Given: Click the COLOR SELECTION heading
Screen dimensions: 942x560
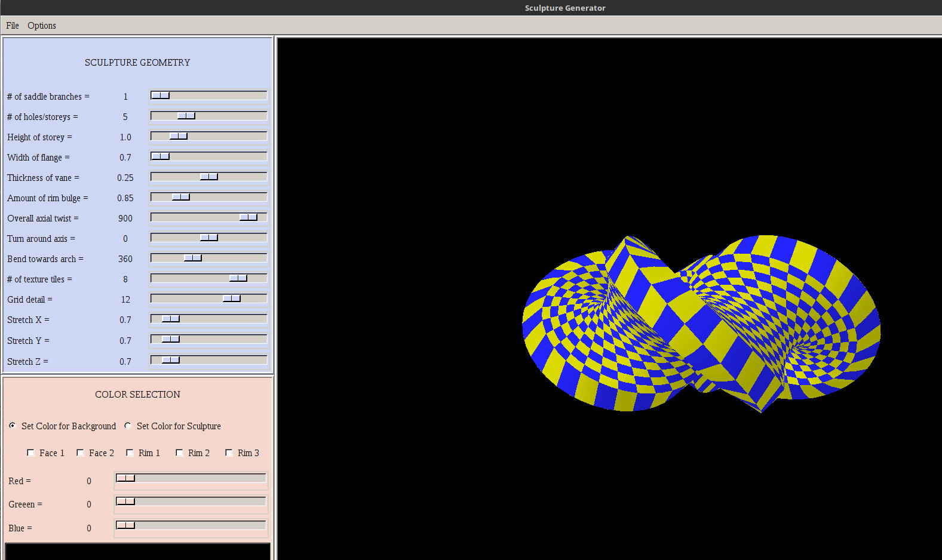Looking at the screenshot, I should click(137, 395).
